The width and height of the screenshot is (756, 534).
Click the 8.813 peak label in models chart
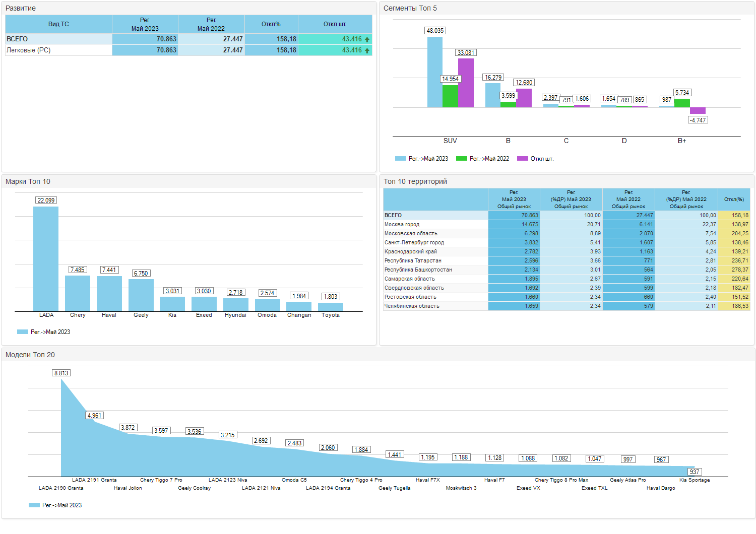[61, 373]
